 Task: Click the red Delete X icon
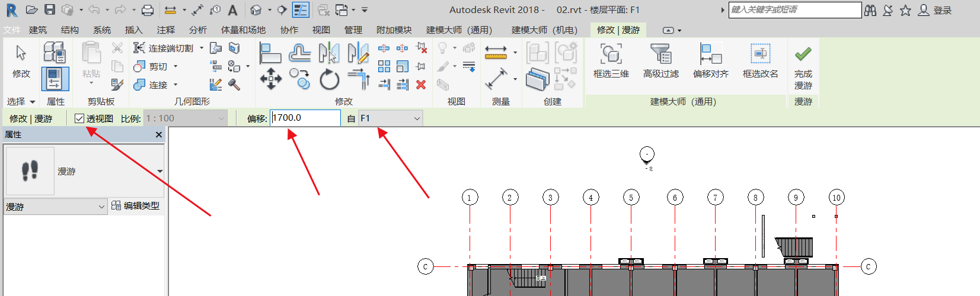click(x=421, y=85)
